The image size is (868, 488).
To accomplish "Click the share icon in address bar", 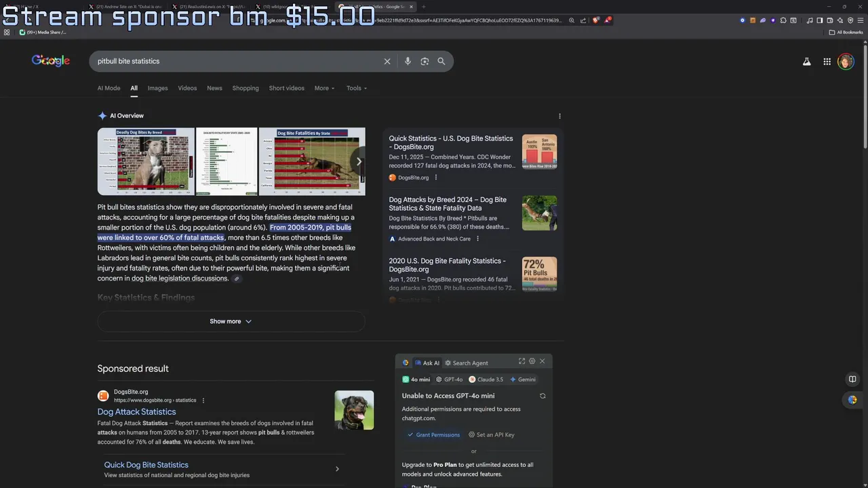I will [x=583, y=20].
